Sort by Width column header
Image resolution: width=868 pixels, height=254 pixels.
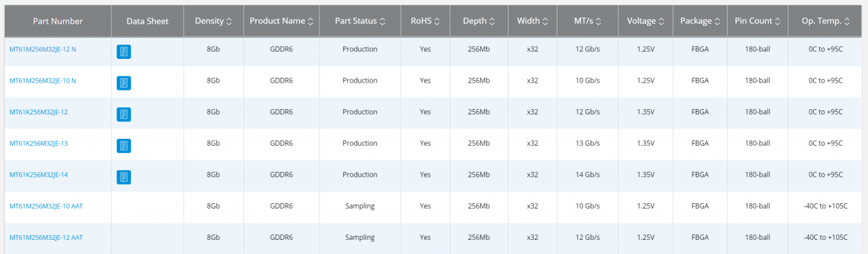(532, 21)
